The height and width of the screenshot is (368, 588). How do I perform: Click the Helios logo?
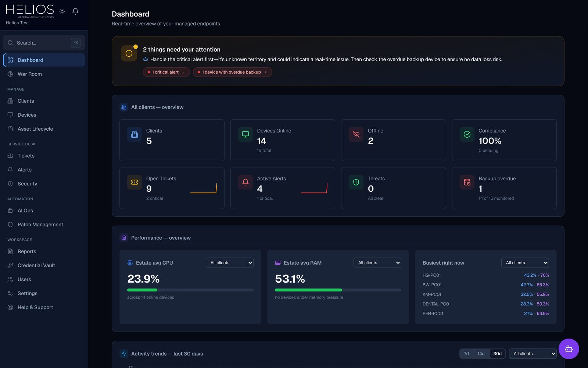coord(30,11)
